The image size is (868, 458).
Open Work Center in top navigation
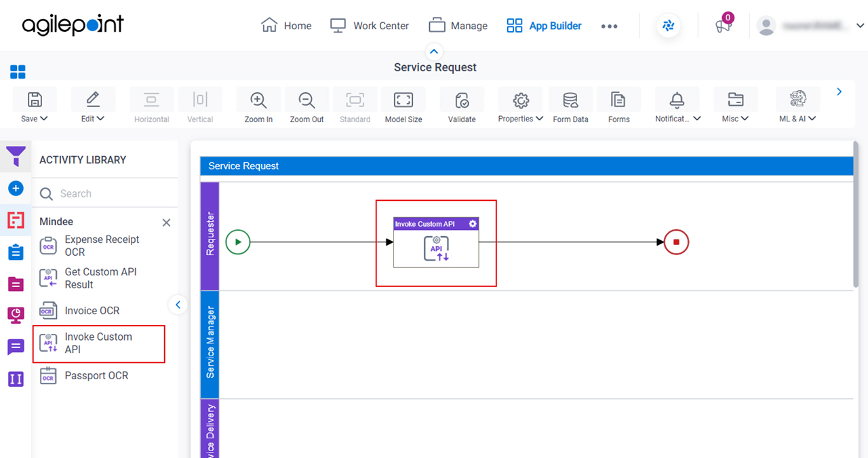(370, 26)
